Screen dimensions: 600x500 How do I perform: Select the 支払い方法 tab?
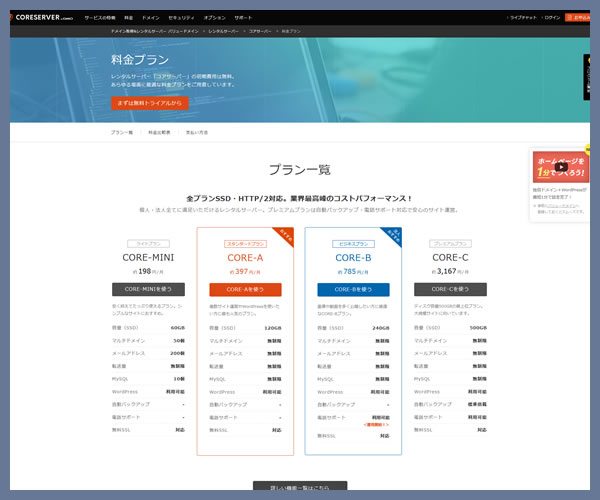coord(197,132)
